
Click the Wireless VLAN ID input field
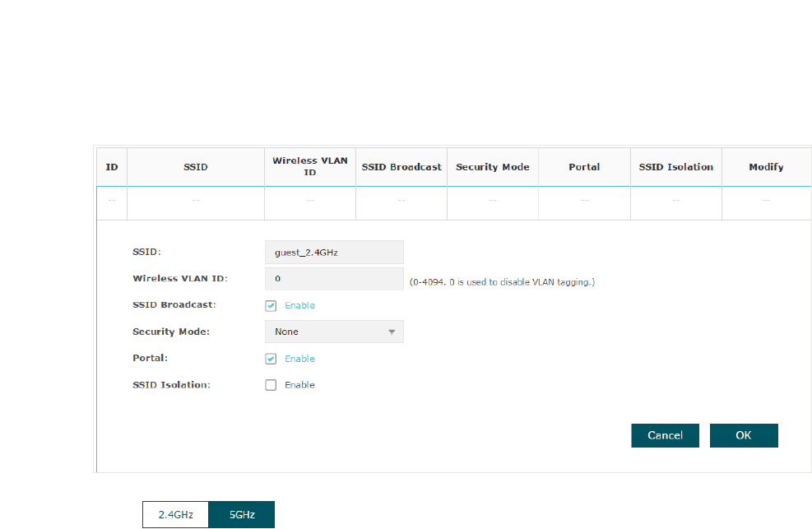coord(334,278)
